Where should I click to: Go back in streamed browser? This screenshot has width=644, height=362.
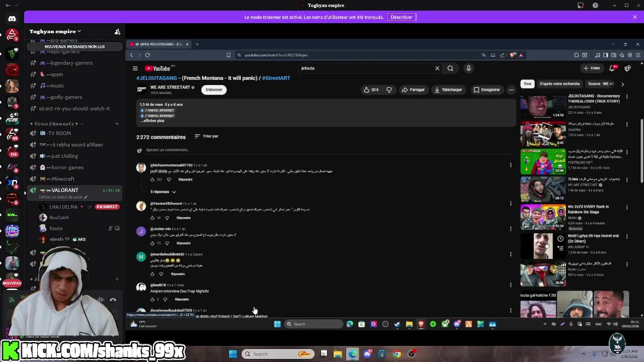click(x=131, y=55)
